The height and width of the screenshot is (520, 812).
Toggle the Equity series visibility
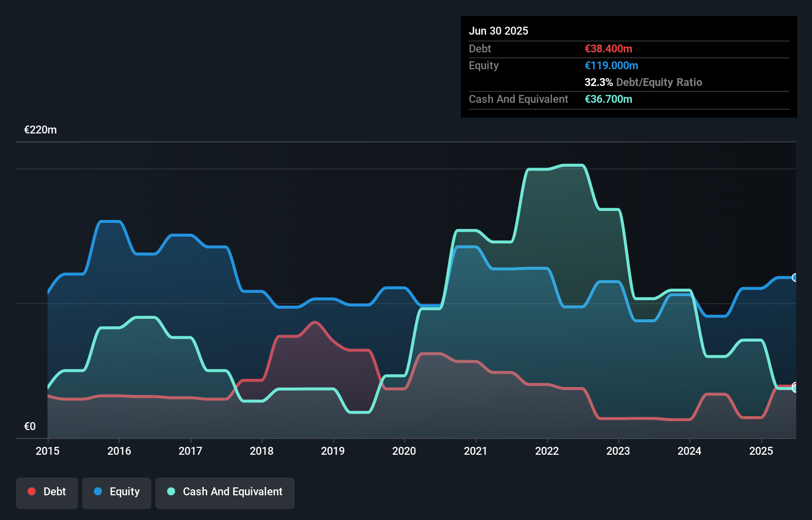116,491
